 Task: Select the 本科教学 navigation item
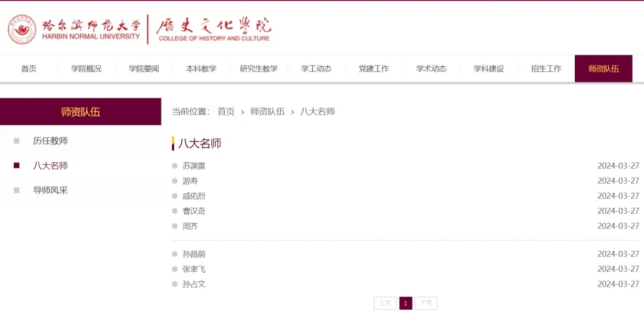[x=202, y=69]
